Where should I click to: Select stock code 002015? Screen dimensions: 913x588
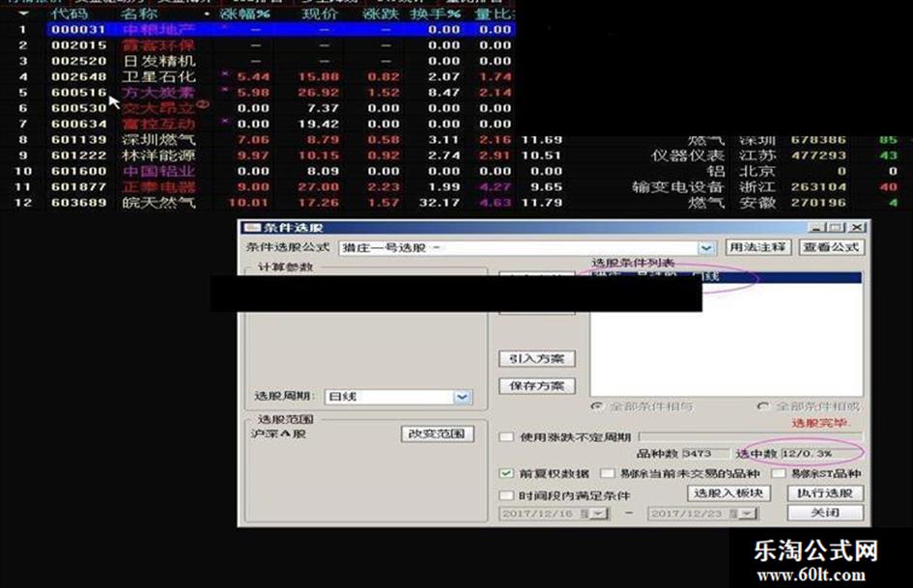point(78,45)
